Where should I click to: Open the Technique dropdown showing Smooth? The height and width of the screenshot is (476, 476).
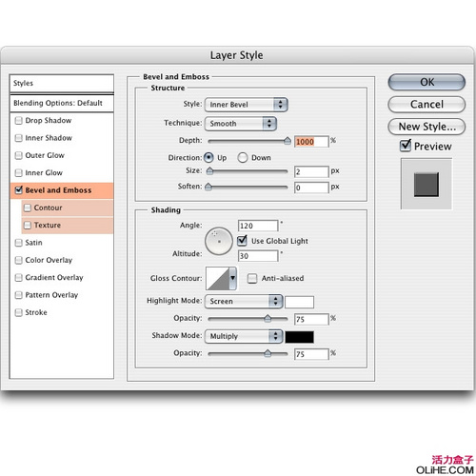tap(241, 124)
